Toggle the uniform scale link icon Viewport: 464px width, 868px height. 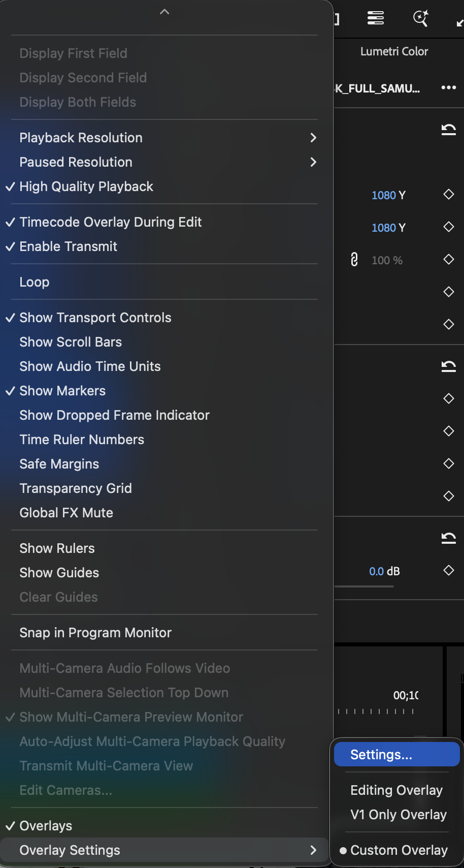(x=354, y=259)
